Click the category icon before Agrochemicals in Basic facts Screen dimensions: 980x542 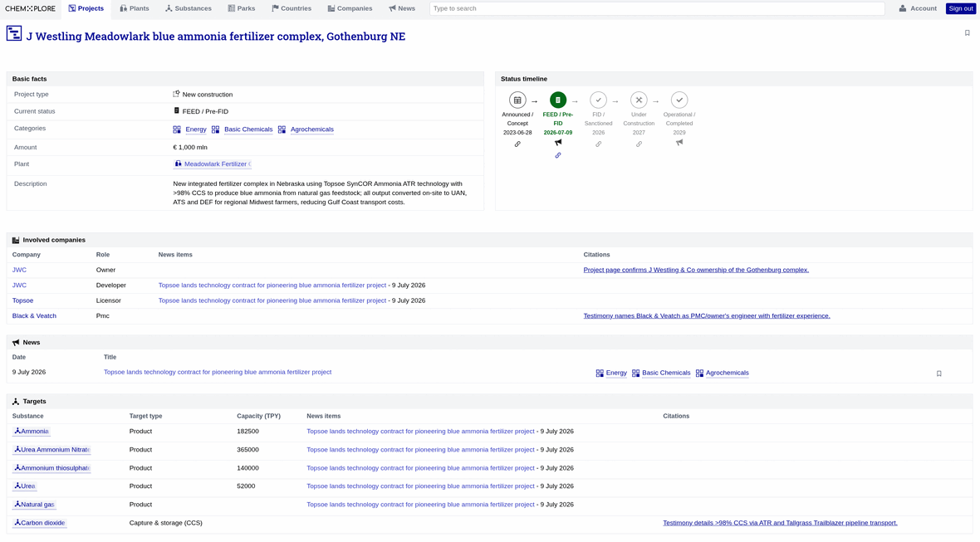[x=282, y=129]
